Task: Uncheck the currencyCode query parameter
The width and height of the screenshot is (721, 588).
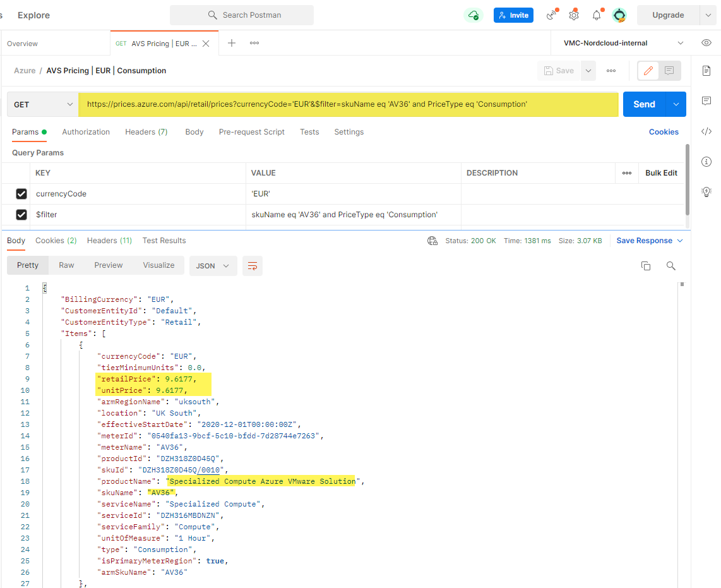Action: [x=21, y=194]
